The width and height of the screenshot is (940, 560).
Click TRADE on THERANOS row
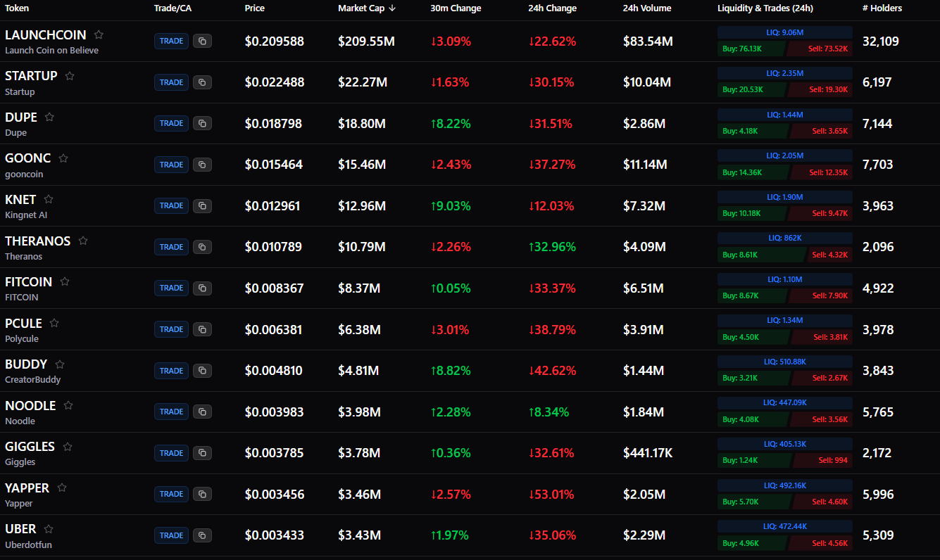coord(171,247)
